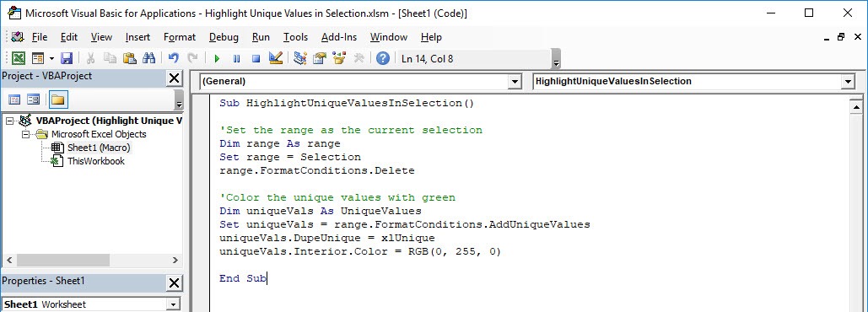
Task: Open the Insert menu
Action: [x=137, y=37]
